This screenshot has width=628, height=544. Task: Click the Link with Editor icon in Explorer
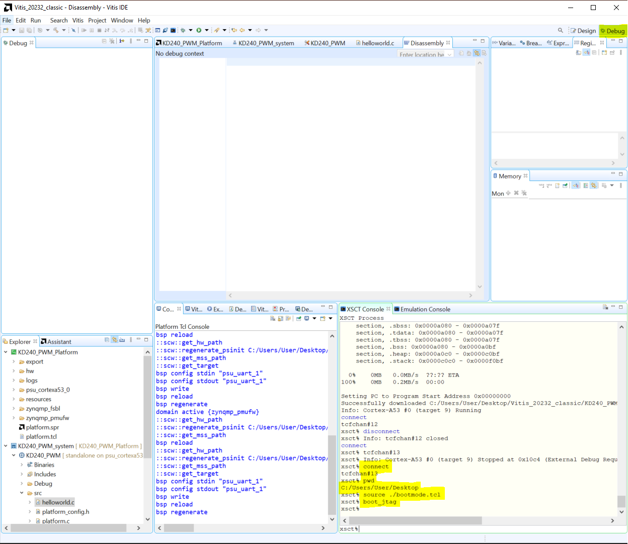[x=114, y=340]
